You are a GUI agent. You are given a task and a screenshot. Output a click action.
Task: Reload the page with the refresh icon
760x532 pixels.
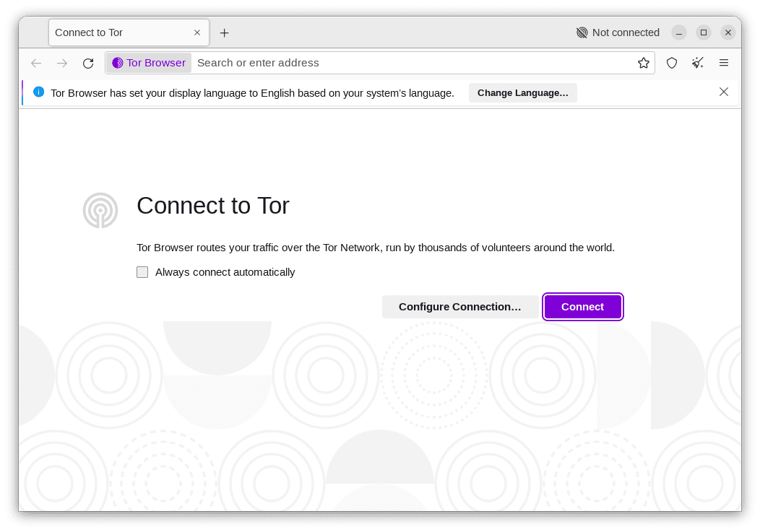[88, 63]
